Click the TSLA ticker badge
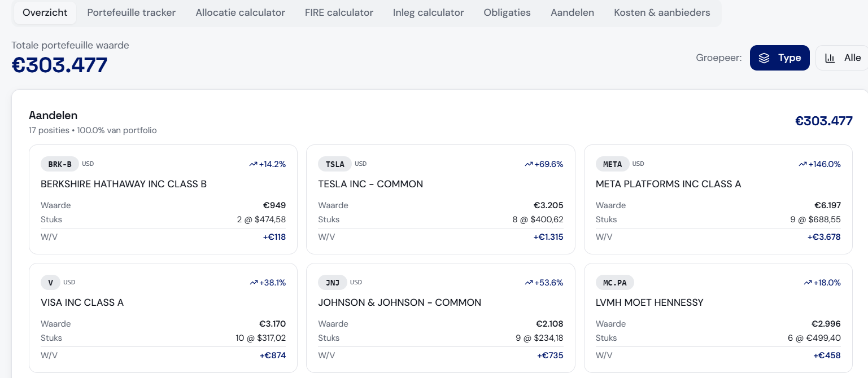868x378 pixels. pos(335,164)
